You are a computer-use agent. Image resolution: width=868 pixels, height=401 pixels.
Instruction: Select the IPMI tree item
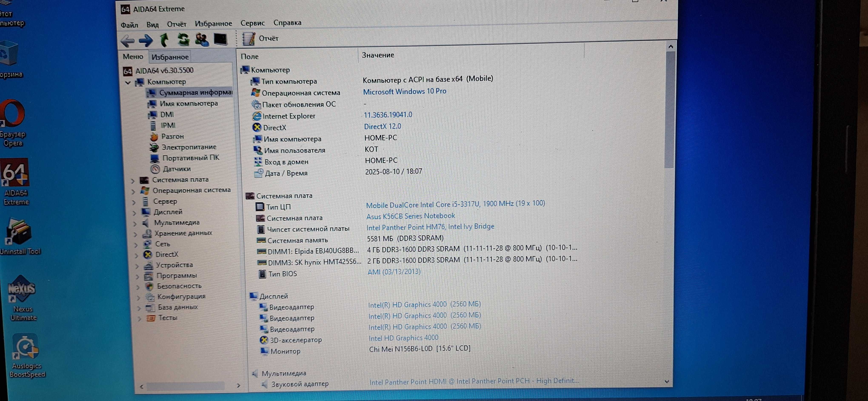(x=163, y=125)
